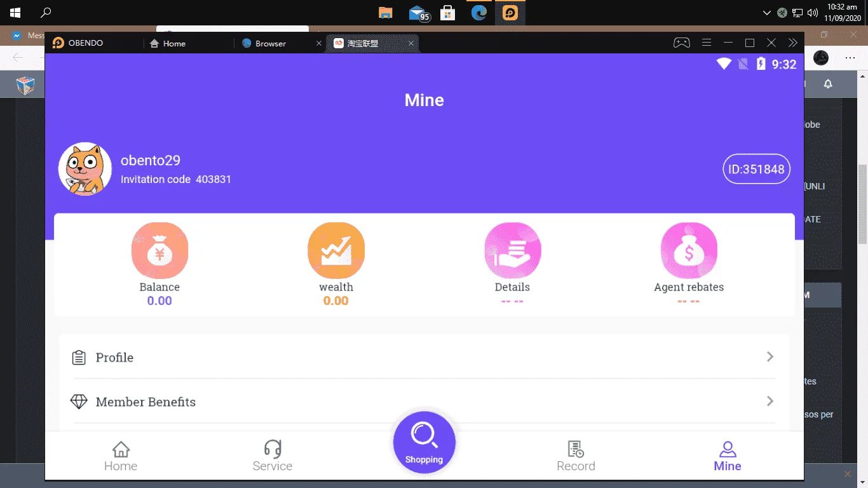This screenshot has height=488, width=868.
Task: Open the emulator hamburger menu
Action: [707, 43]
